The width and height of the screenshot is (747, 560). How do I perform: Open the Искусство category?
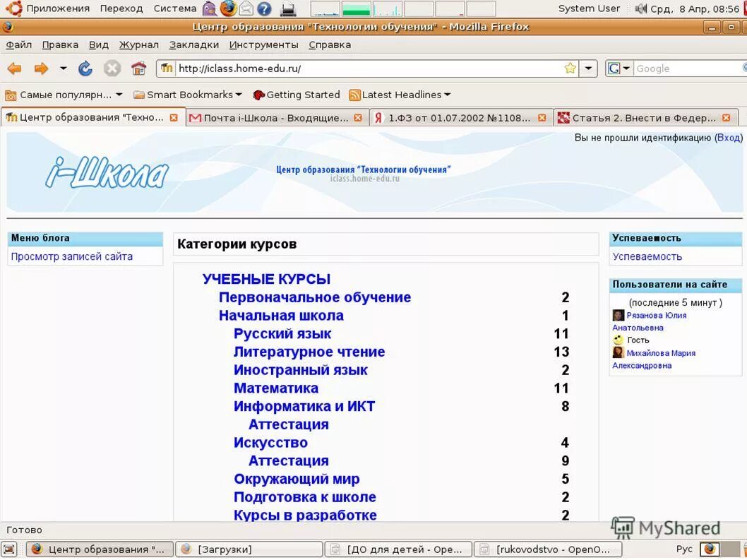click(270, 442)
